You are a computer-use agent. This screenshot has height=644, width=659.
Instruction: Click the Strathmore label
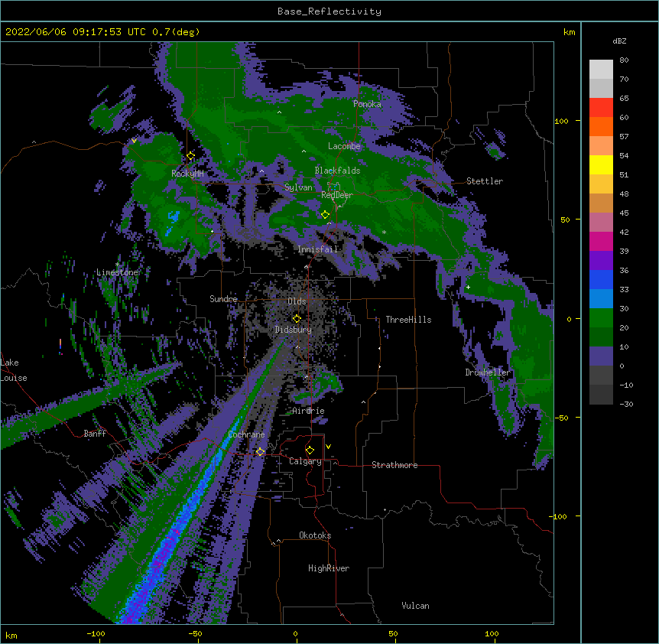tap(394, 465)
